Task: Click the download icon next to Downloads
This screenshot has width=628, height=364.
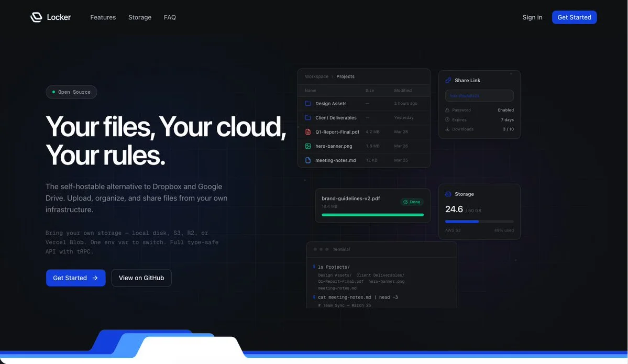Action: (447, 129)
